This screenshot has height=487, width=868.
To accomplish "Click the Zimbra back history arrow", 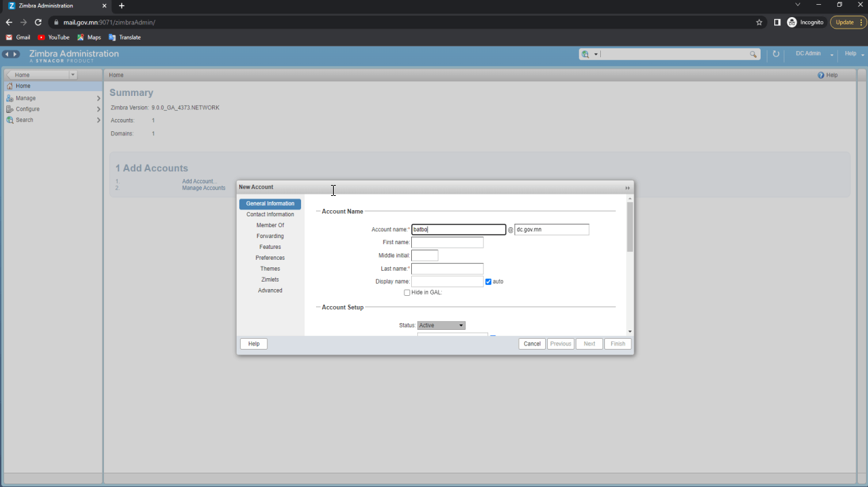I will tap(7, 54).
